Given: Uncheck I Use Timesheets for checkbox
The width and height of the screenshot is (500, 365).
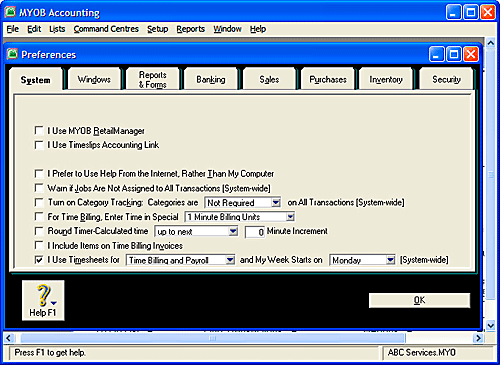Looking at the screenshot, I should [39, 260].
